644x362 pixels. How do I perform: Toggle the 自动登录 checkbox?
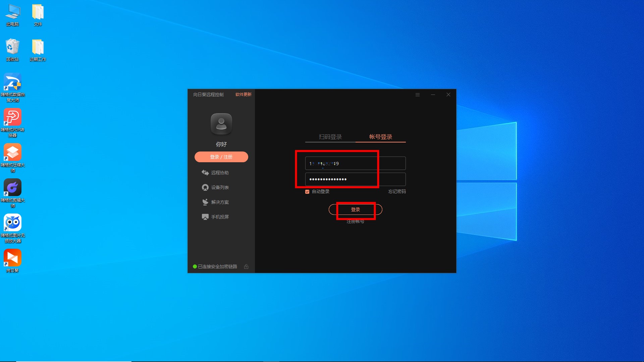pos(307,192)
